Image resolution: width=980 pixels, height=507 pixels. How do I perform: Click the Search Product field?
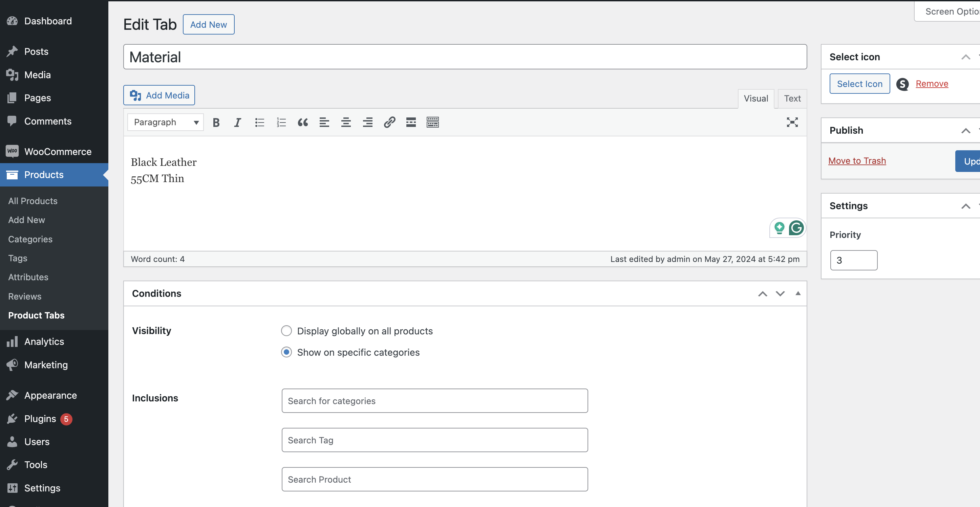point(434,479)
